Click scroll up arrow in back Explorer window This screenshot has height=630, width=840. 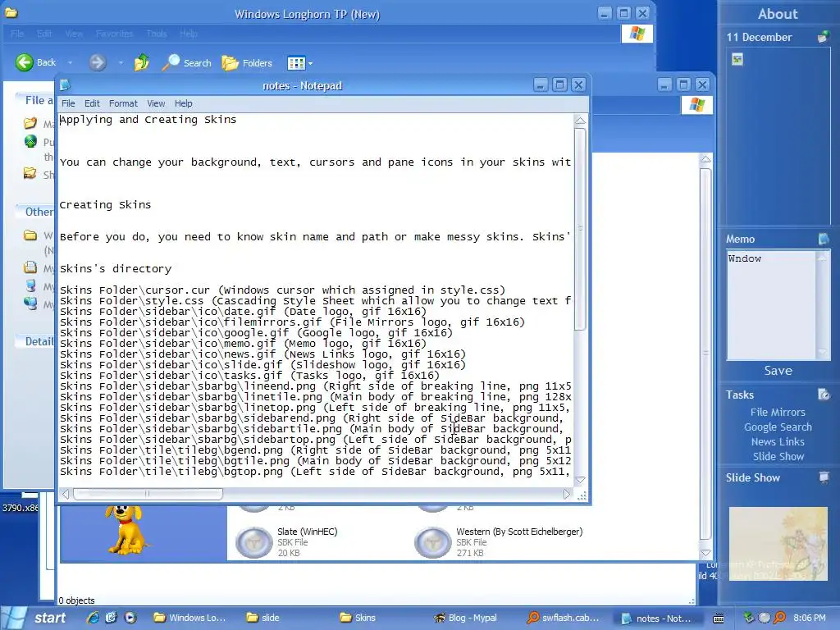(705, 159)
